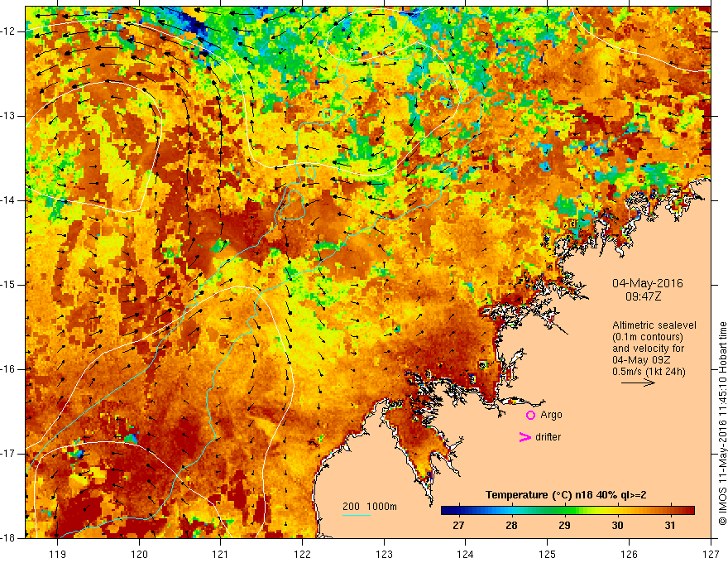Viewport: 728px width, 563px height.
Task: Click the '-16' latitude axis label
Action: [8, 369]
